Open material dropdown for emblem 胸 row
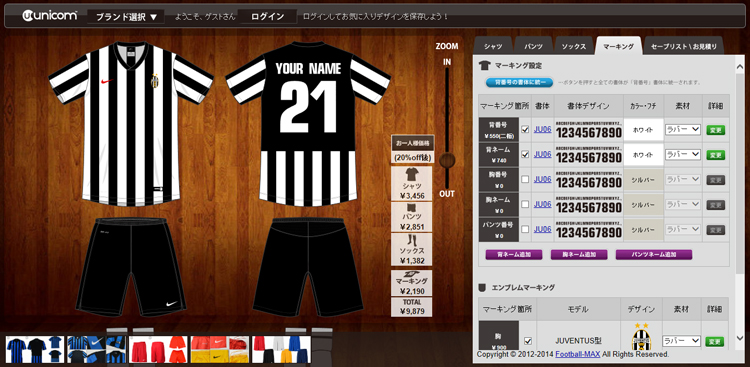 [x=681, y=341]
